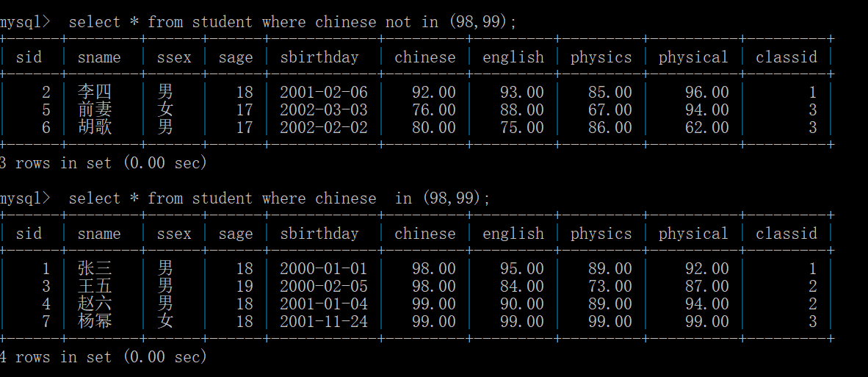The width and height of the screenshot is (868, 377).
Task: Click 前妻's ssex value 女
Action: click(165, 109)
